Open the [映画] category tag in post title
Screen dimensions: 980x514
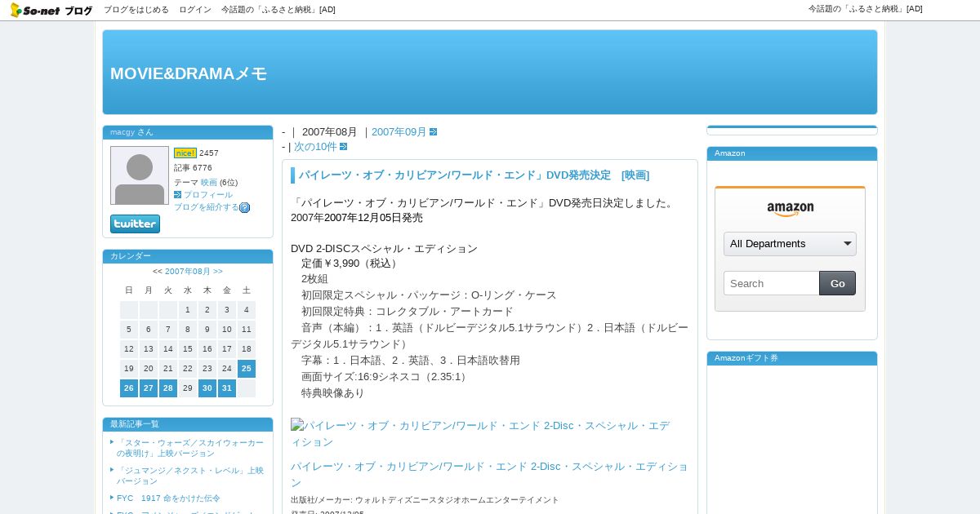[x=635, y=175]
